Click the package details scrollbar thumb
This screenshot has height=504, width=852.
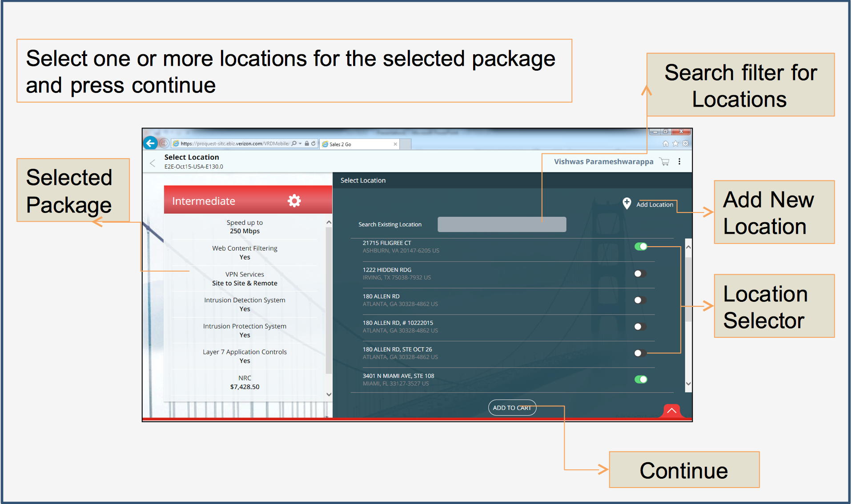point(329,301)
